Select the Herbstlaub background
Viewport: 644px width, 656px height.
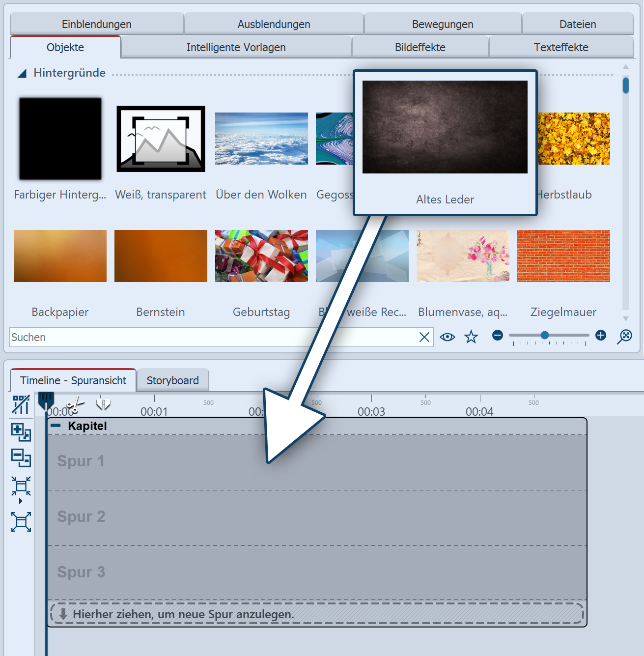click(574, 139)
